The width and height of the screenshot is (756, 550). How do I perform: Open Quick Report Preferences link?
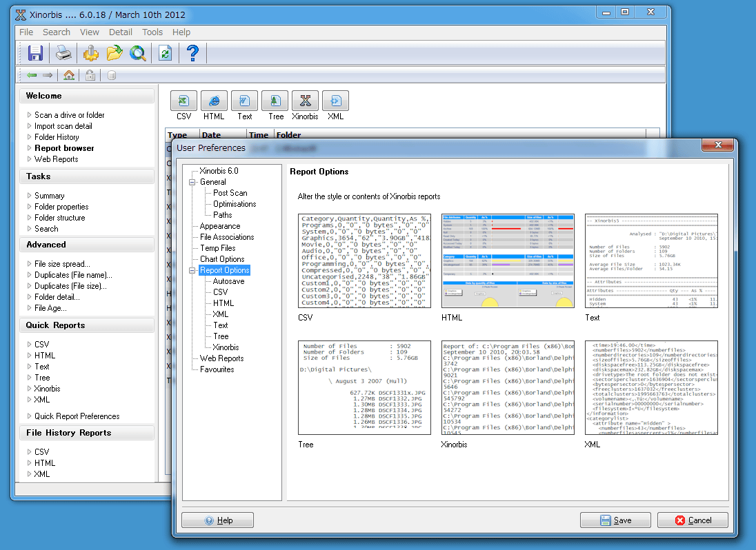coord(77,416)
